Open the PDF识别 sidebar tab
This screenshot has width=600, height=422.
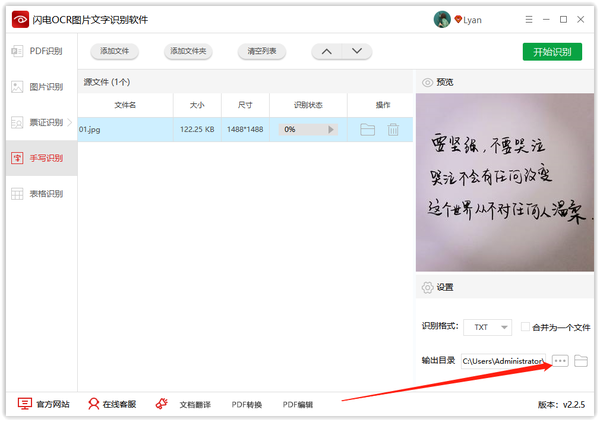[38, 51]
